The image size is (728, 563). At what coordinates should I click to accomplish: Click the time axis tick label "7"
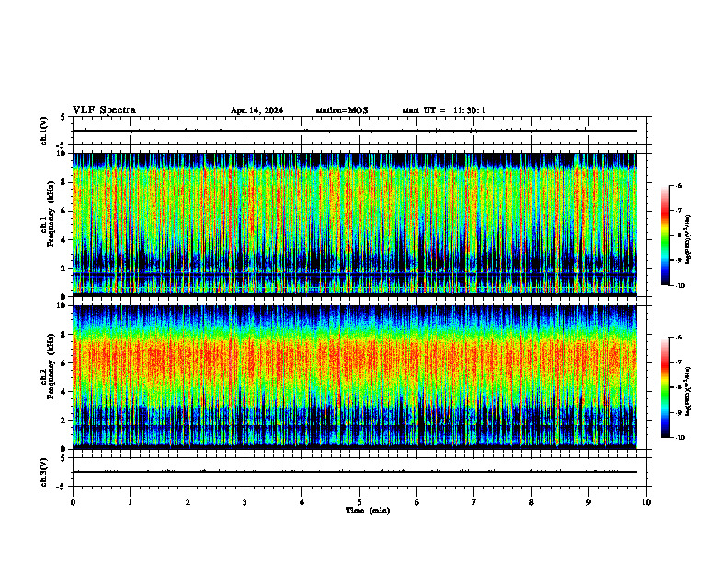click(474, 502)
